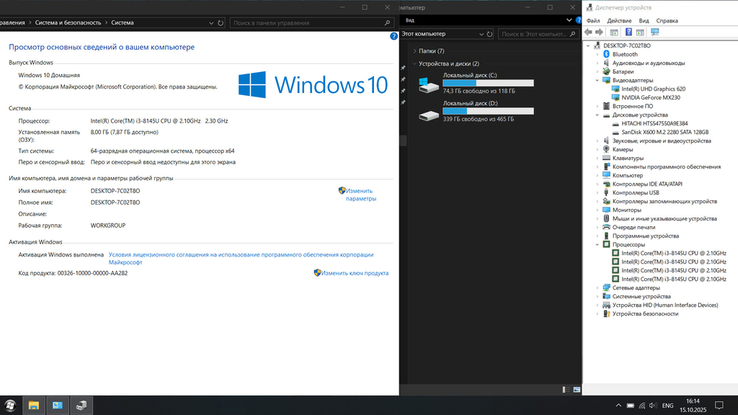Select Локальный диск (D:) drive icon
The height and width of the screenshot is (415, 738).
tap(429, 115)
